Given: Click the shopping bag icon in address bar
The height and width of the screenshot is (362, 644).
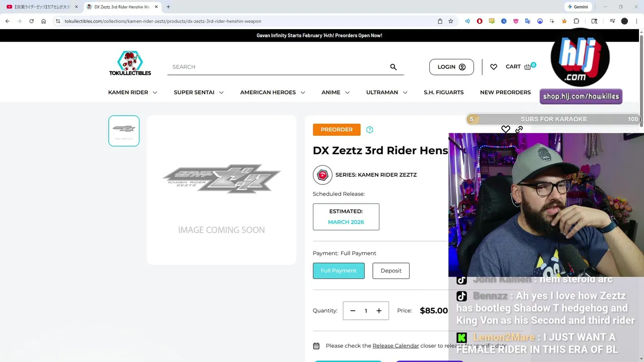Looking at the screenshot, I should point(440,21).
